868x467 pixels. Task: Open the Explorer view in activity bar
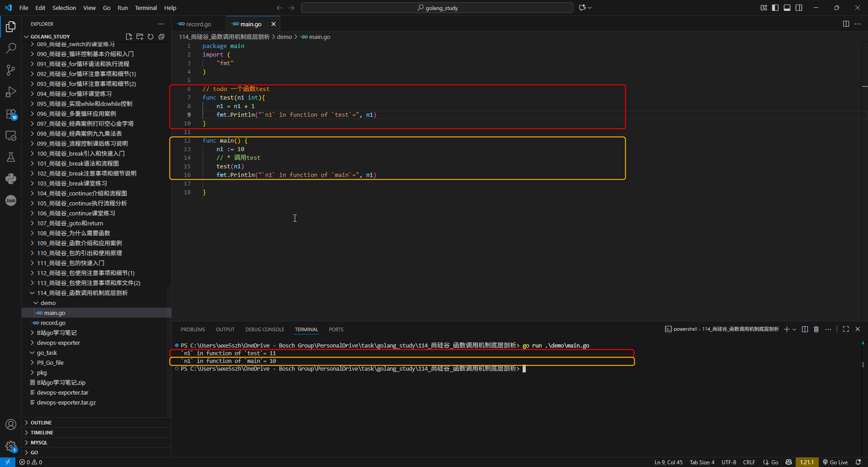[x=11, y=27]
